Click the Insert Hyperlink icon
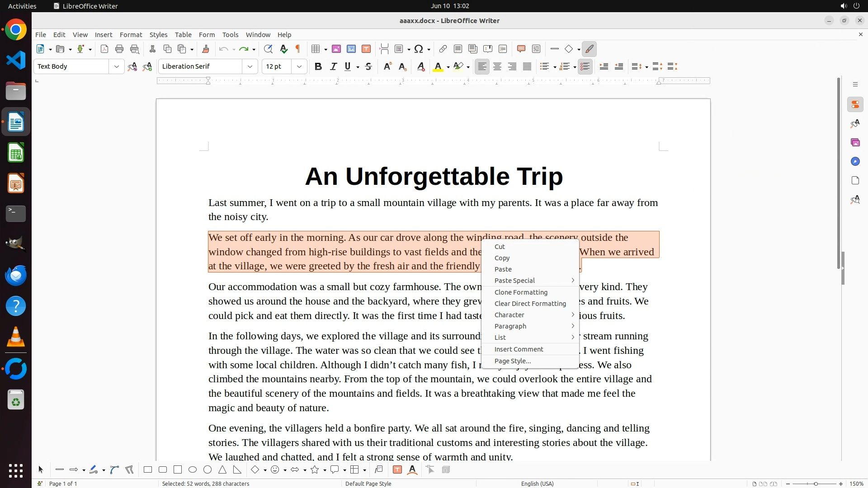The height and width of the screenshot is (488, 868). [443, 49]
